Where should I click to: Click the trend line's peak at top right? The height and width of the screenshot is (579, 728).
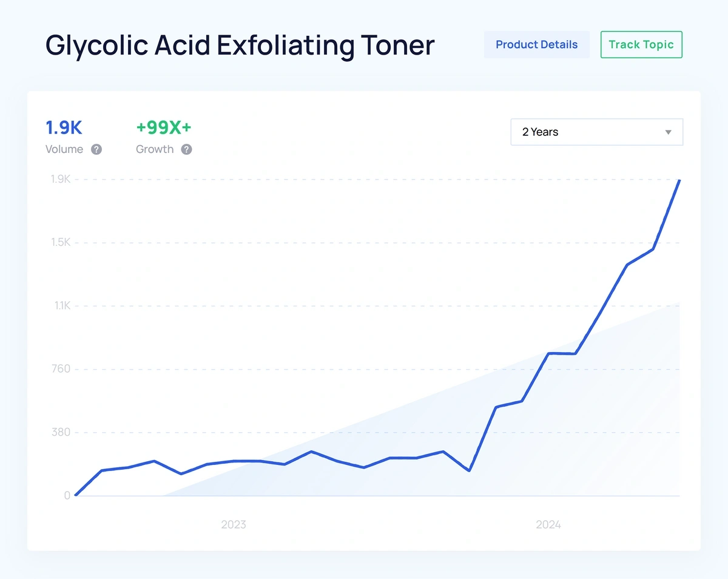coord(679,181)
